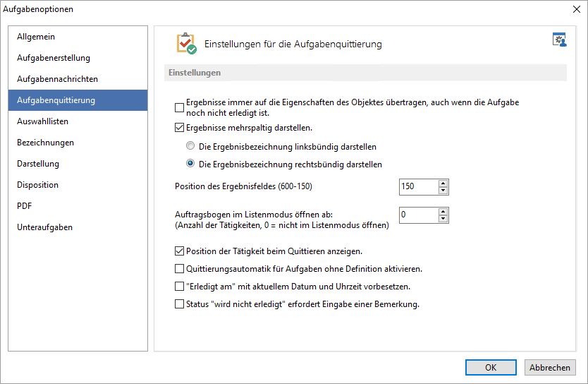Uncheck 'Ergebnisse mehrspaltig darstellen'
The height and width of the screenshot is (384, 588).
point(179,128)
